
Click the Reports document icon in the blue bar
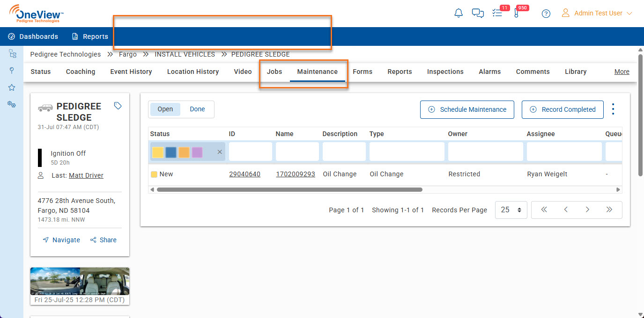pyautogui.click(x=75, y=36)
